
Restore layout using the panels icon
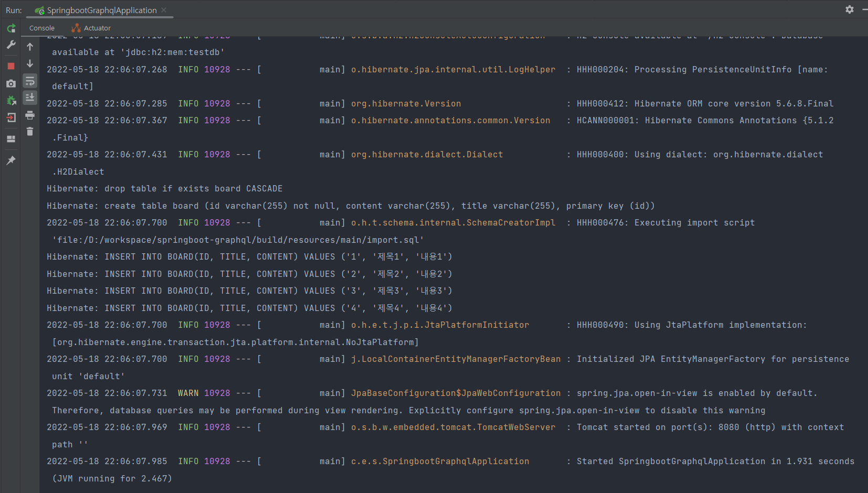(x=11, y=139)
